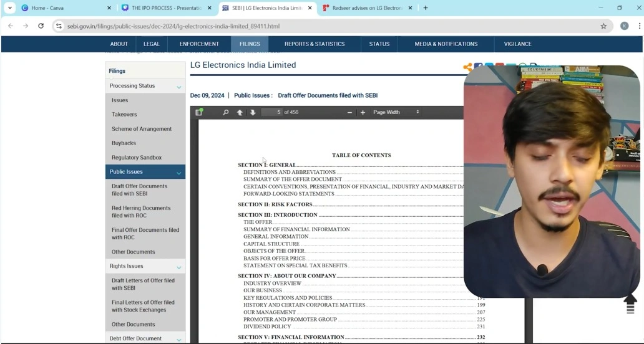Click the orange share icon
Image resolution: width=644 pixels, height=344 pixels.
[x=467, y=68]
